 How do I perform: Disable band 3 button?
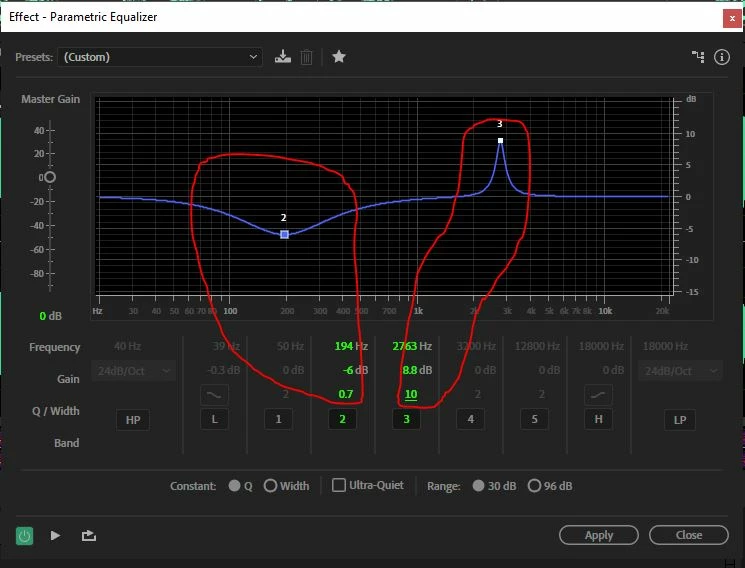pyautogui.click(x=406, y=419)
